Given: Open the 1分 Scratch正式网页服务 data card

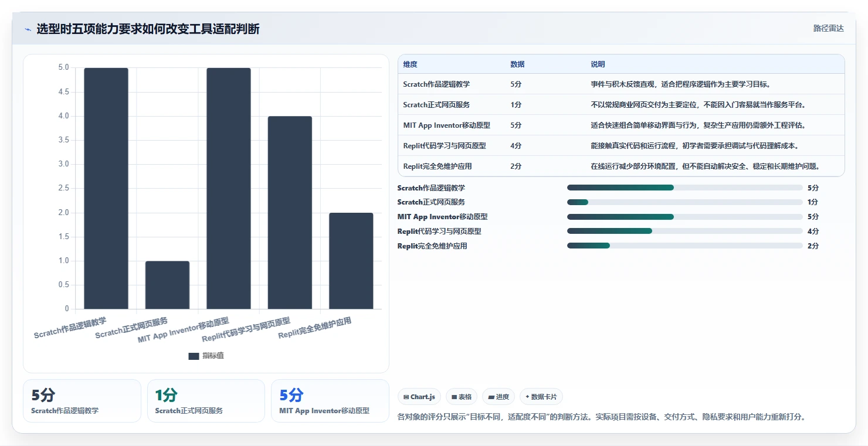Looking at the screenshot, I should click(x=206, y=401).
